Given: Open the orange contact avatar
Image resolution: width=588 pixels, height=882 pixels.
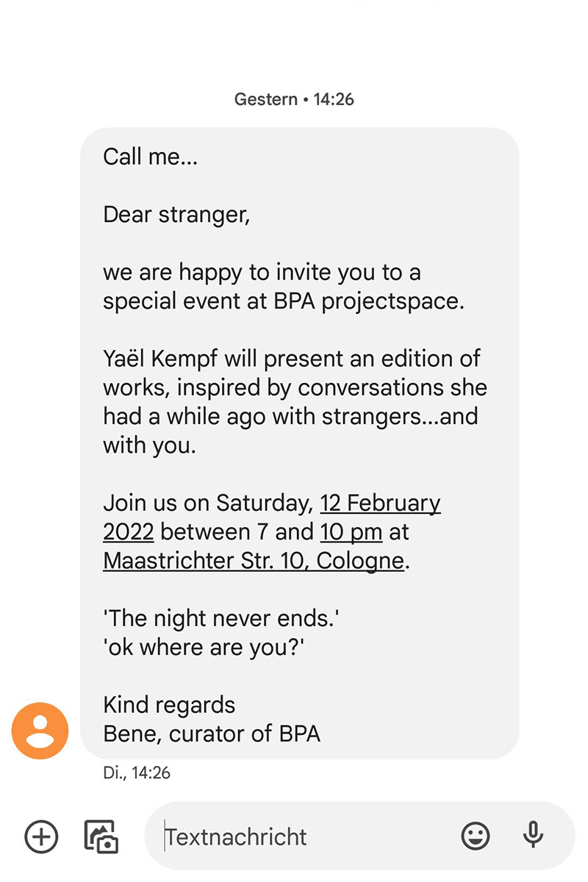Looking at the screenshot, I should click(40, 731).
